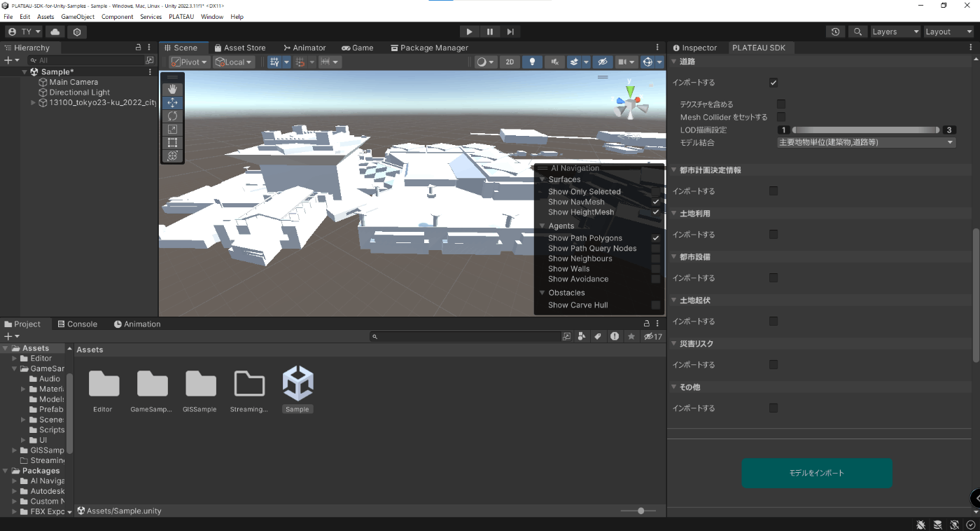Click Project search-by-log-type warning icon

tap(615, 336)
